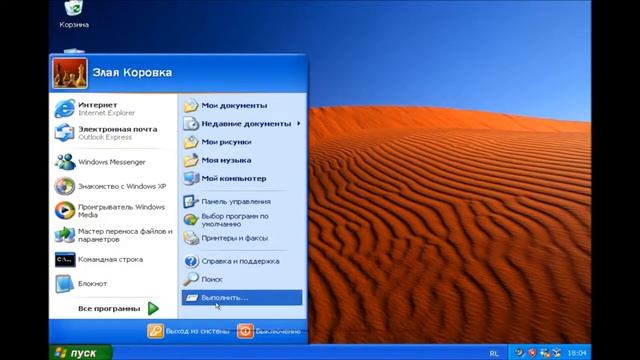Start the Знакомство с Windows XP tour
The height and width of the screenshot is (360, 640).
(113, 186)
